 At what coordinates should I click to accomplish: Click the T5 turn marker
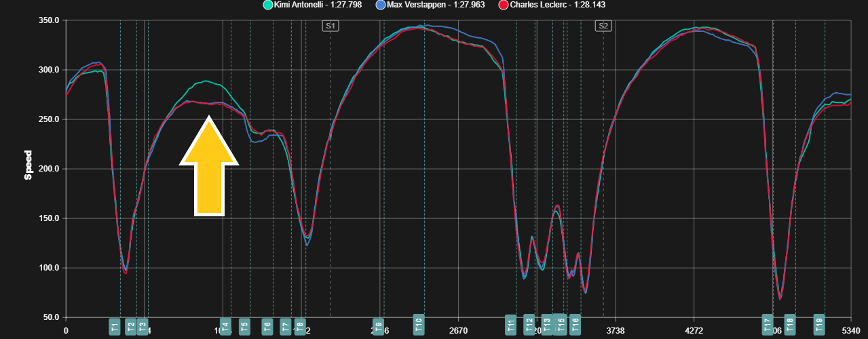point(244,326)
